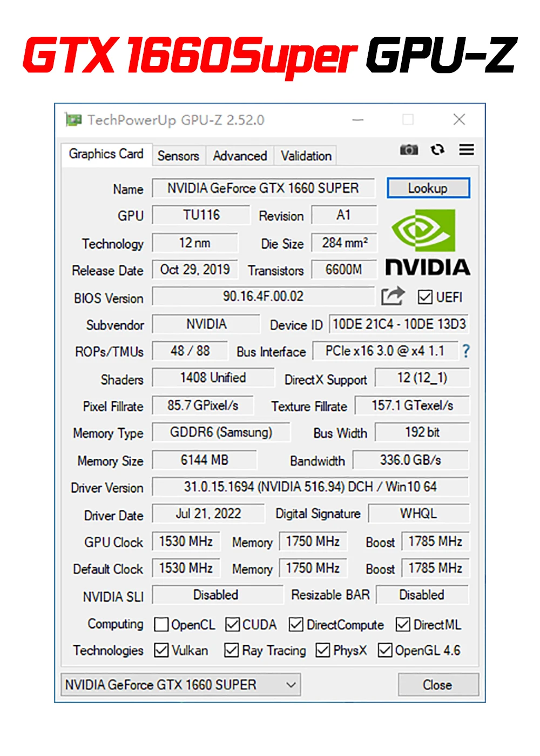Select the Graphics Card tab
The image size is (540, 756).
point(106,154)
